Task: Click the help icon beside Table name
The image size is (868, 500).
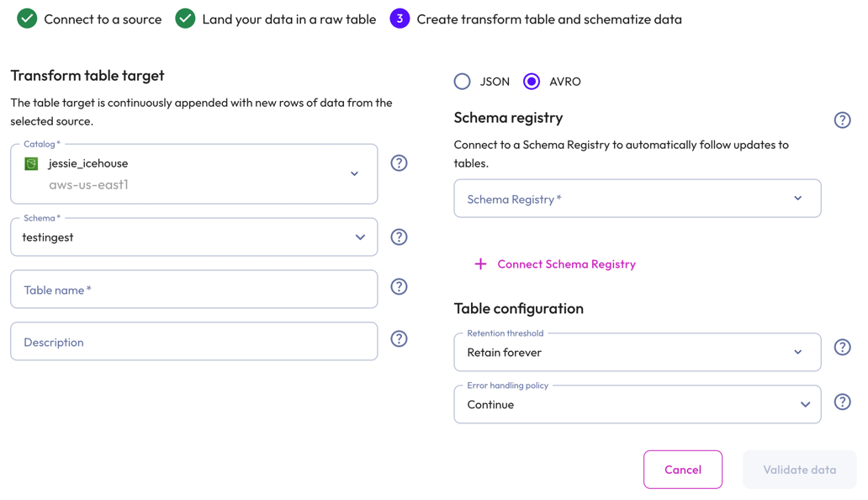Action: pos(399,287)
